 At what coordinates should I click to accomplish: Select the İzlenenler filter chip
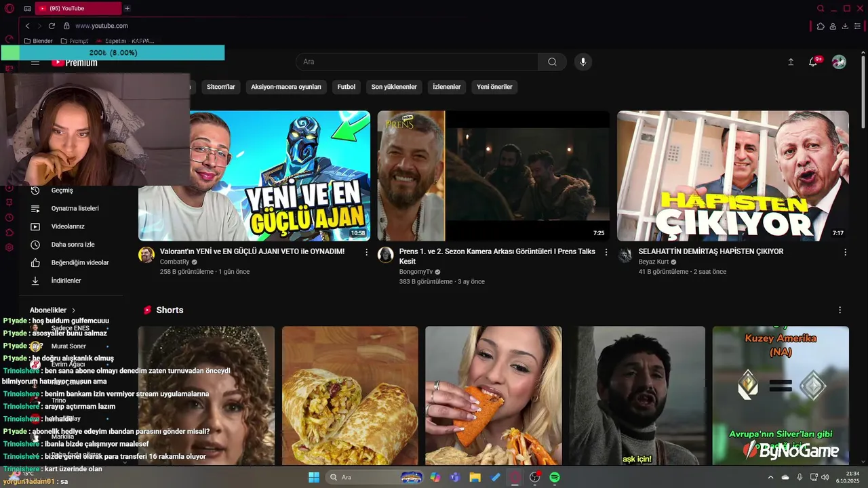tap(447, 87)
